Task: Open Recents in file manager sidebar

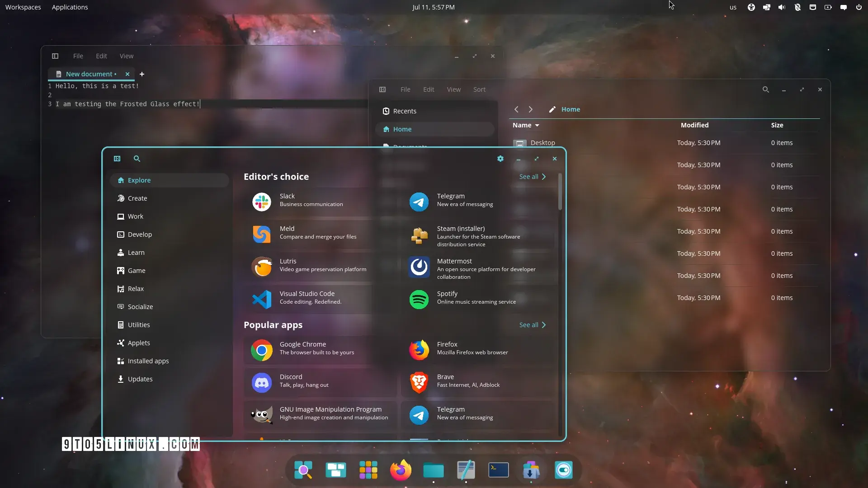Action: (435, 111)
